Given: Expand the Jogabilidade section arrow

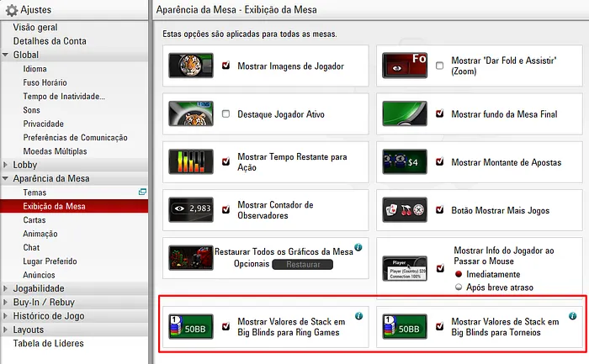Looking at the screenshot, I should (x=5, y=288).
